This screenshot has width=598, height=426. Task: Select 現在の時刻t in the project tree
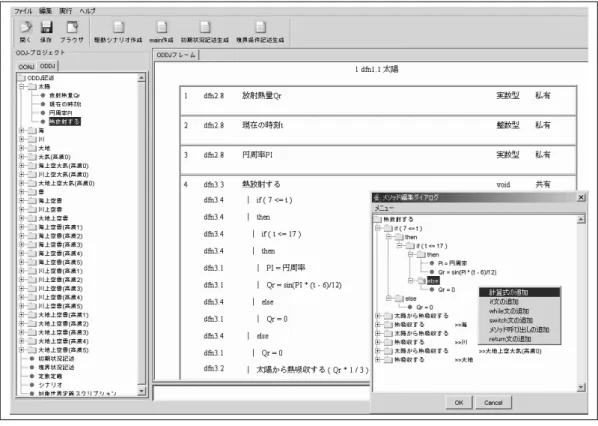pyautogui.click(x=65, y=104)
